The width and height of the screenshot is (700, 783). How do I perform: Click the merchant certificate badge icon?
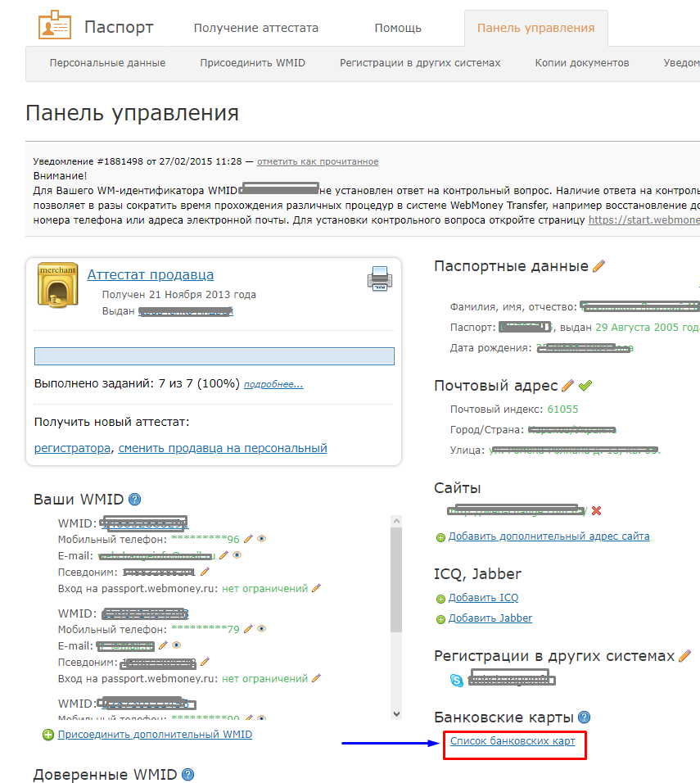click(58, 285)
